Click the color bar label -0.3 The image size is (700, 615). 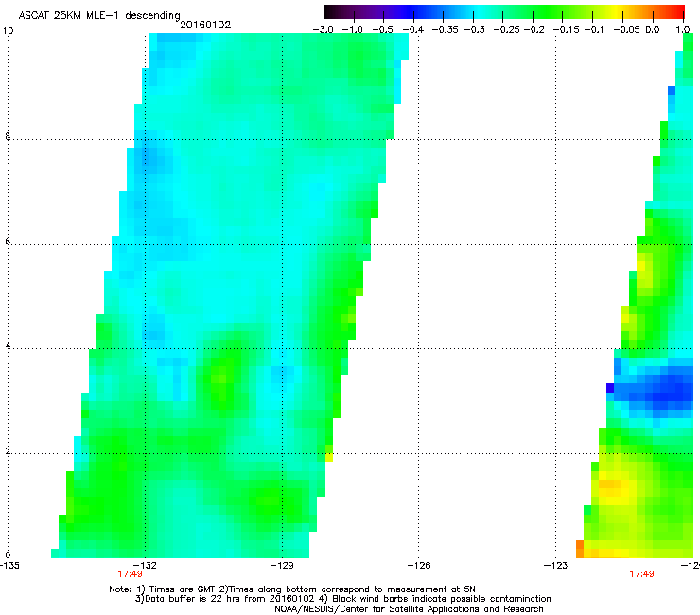[474, 30]
